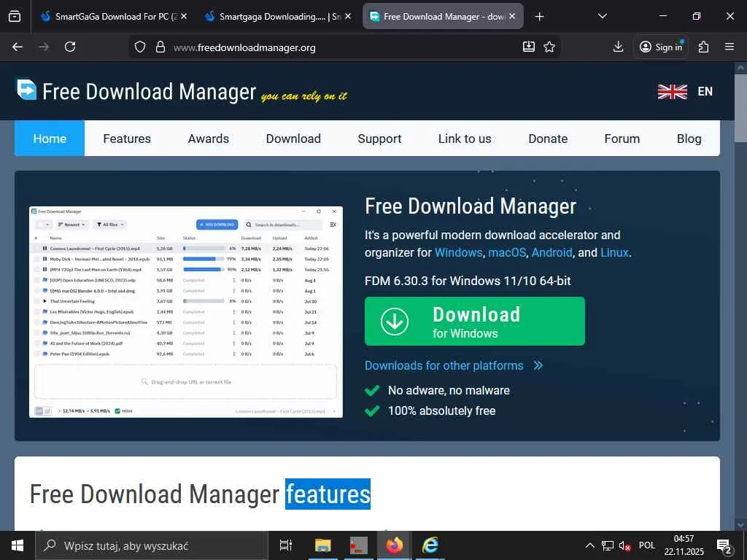
Task: Click the taskbar search box
Action: 152,545
